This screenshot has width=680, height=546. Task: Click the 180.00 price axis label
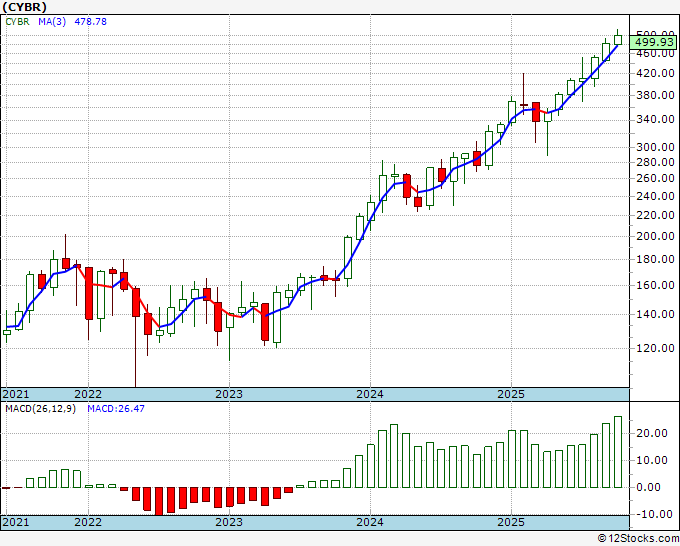coord(655,260)
